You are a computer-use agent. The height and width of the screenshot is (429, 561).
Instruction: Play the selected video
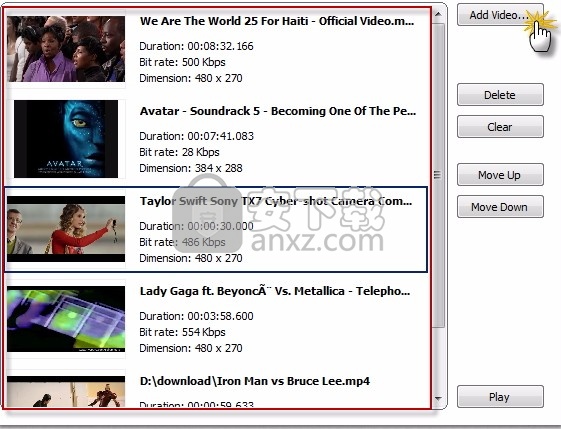500,397
